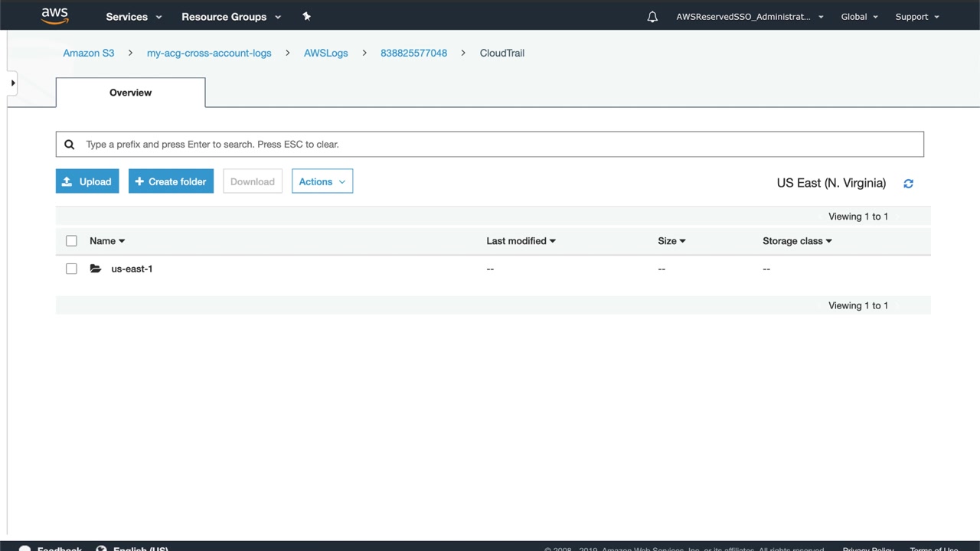This screenshot has height=551, width=980.
Task: Click the US East (N. Virginia) label
Action: [831, 183]
